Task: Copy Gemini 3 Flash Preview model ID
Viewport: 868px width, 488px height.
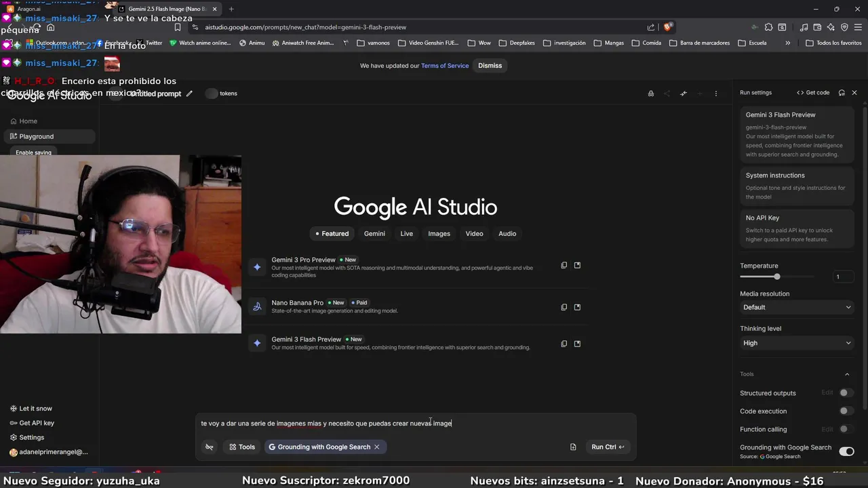Action: pyautogui.click(x=564, y=344)
